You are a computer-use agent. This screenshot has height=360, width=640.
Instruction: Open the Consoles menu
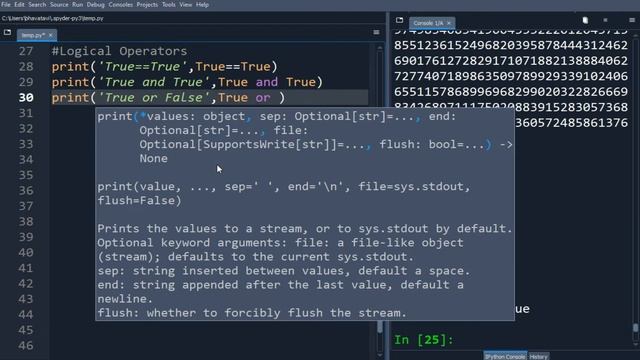[x=120, y=5]
